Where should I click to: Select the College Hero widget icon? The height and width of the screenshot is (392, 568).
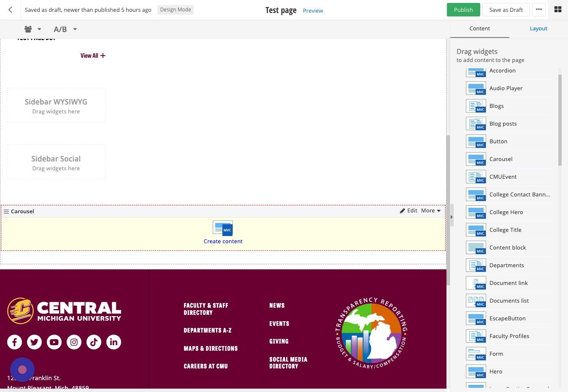[476, 212]
